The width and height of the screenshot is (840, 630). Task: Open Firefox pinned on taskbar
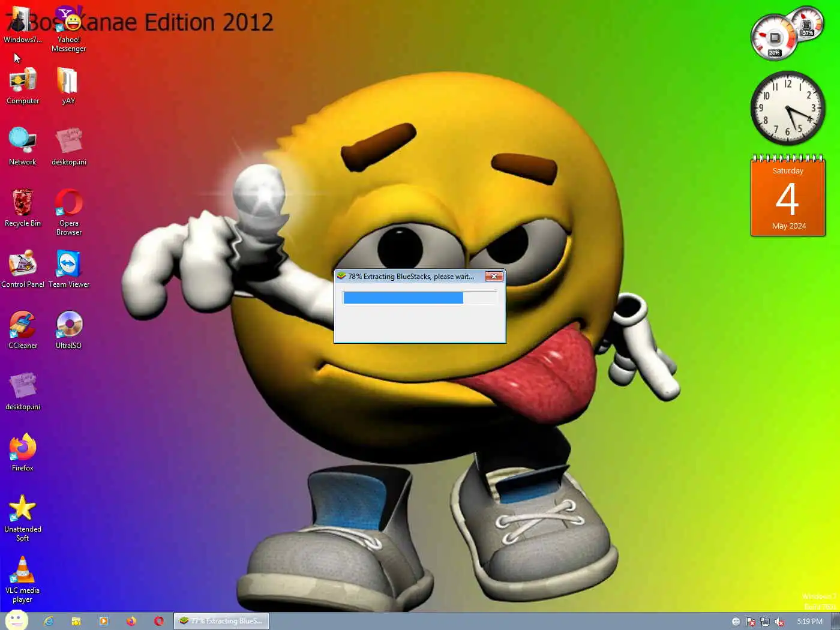pos(131,621)
